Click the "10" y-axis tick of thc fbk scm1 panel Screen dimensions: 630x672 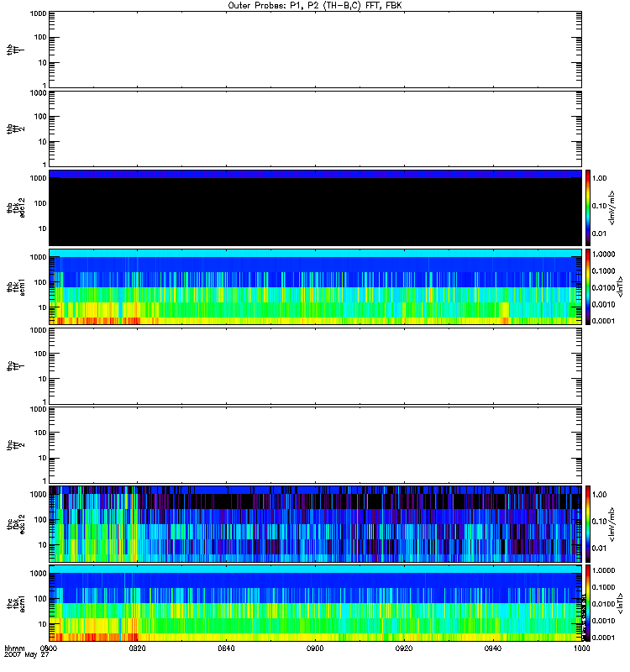(43, 624)
